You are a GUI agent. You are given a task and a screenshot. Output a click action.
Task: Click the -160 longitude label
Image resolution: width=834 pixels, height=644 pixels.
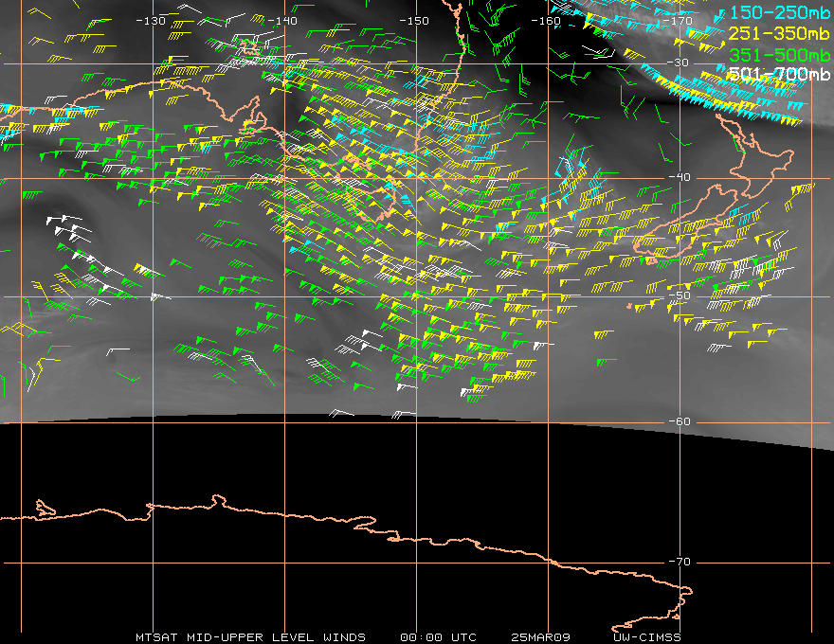[x=546, y=21]
